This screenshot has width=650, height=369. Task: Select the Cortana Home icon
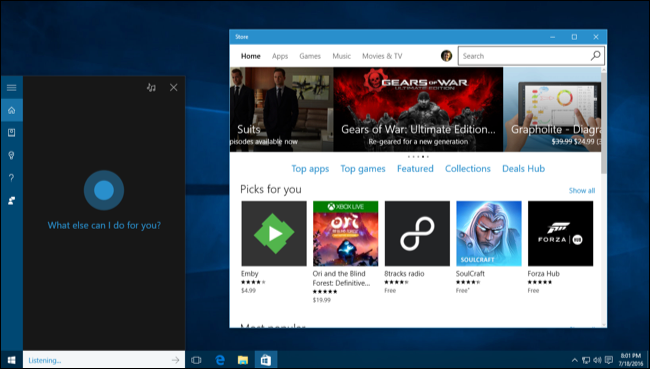[12, 110]
